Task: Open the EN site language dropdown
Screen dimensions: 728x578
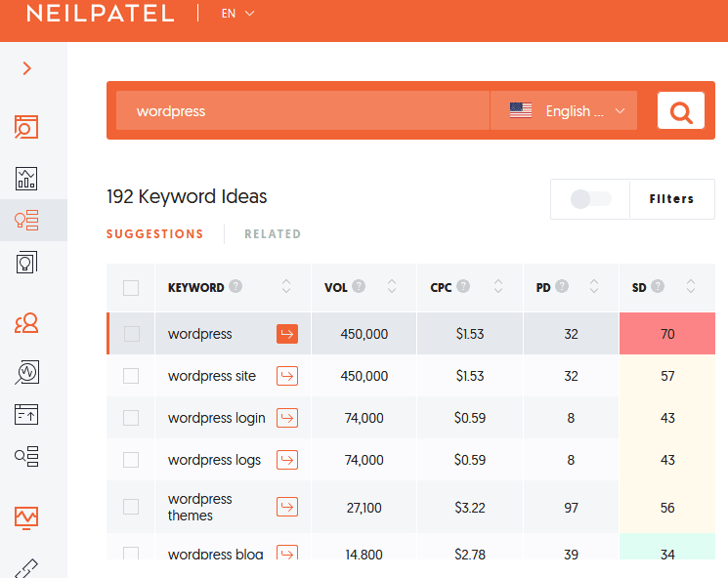Action: (237, 14)
